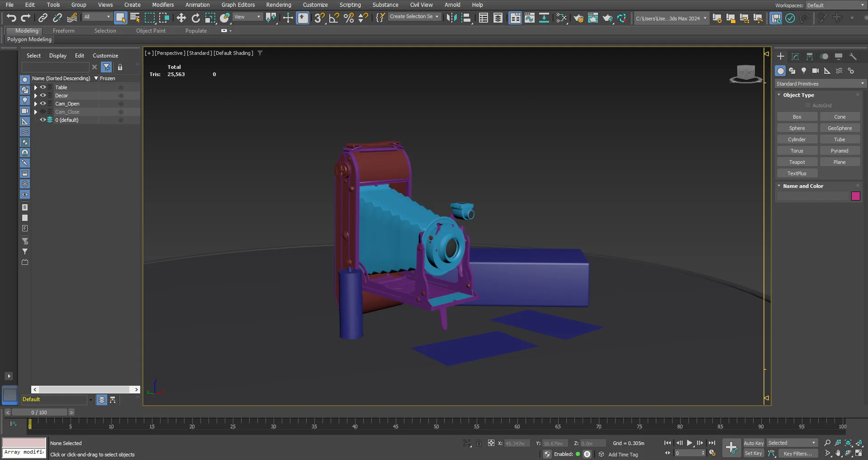Activate the Select and Rotate tool
The height and width of the screenshot is (460, 868).
[x=195, y=18]
